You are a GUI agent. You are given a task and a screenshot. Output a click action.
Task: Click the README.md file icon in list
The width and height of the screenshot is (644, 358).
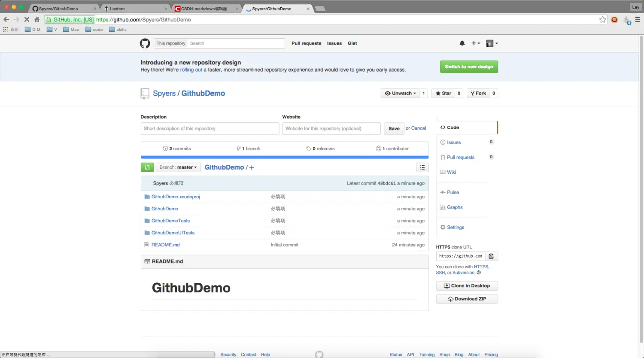(x=147, y=245)
